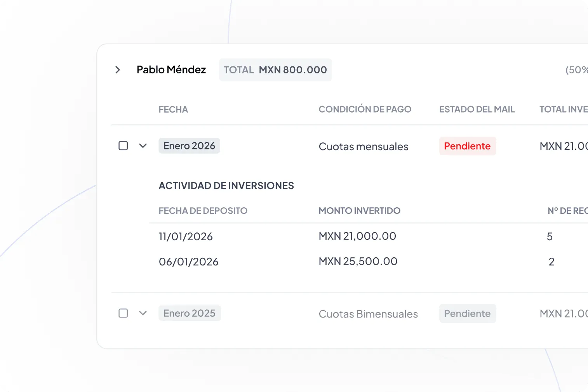Image resolution: width=588 pixels, height=392 pixels.
Task: Select the Enero 2026 date tag
Action: [189, 146]
